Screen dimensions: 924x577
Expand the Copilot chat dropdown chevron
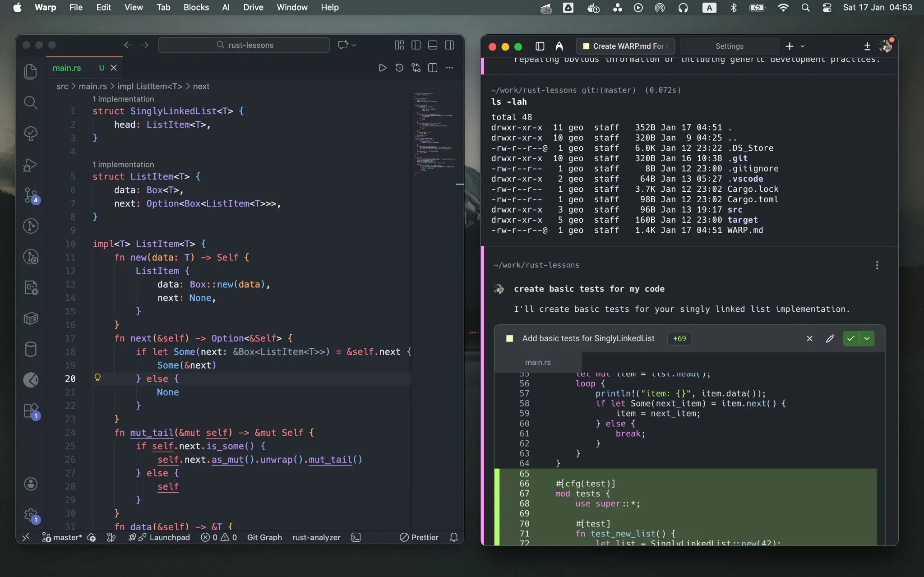354,45
